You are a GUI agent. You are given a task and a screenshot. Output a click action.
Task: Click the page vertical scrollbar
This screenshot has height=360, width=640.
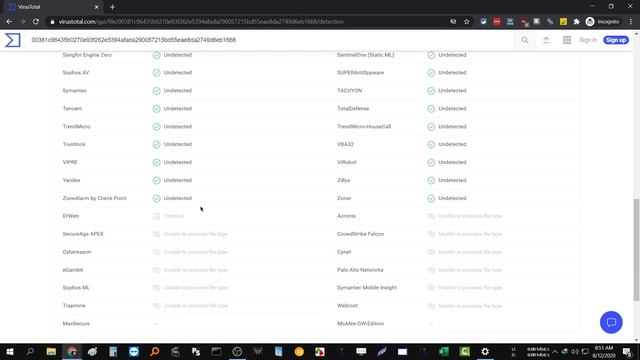point(636,250)
